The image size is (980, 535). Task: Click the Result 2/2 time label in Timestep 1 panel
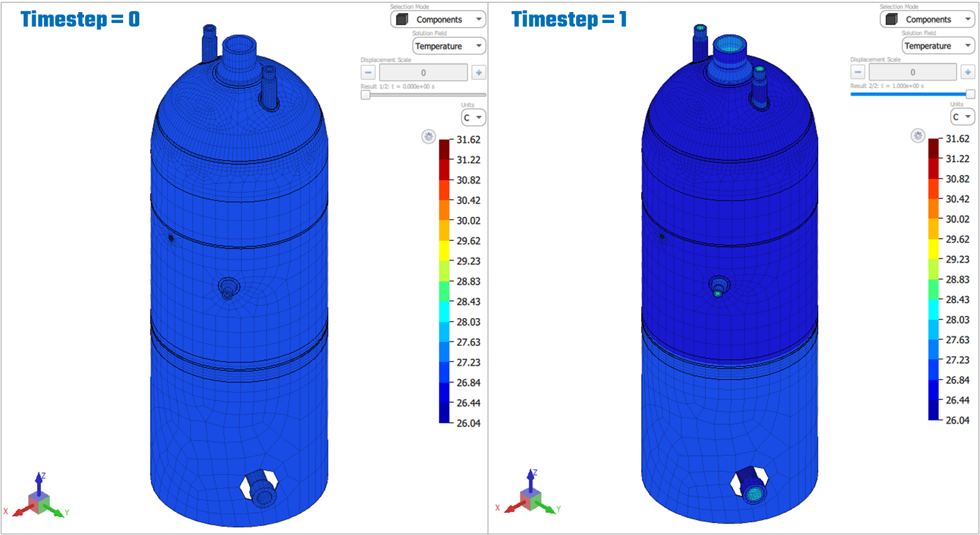coord(887,86)
